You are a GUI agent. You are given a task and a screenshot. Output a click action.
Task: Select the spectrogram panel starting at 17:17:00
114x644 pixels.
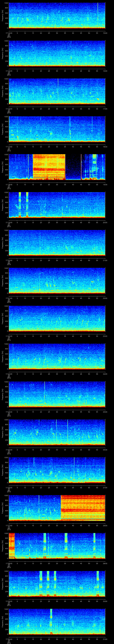coord(57,129)
